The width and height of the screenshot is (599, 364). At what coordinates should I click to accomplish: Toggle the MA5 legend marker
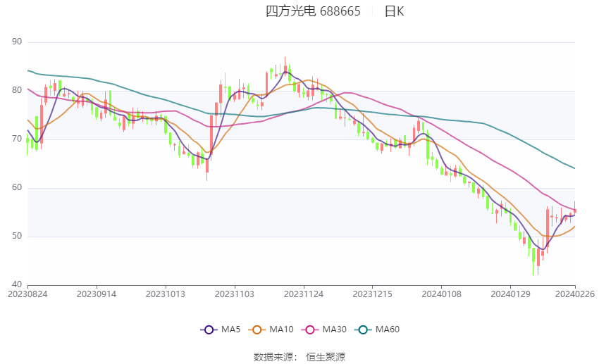pyautogui.click(x=209, y=330)
